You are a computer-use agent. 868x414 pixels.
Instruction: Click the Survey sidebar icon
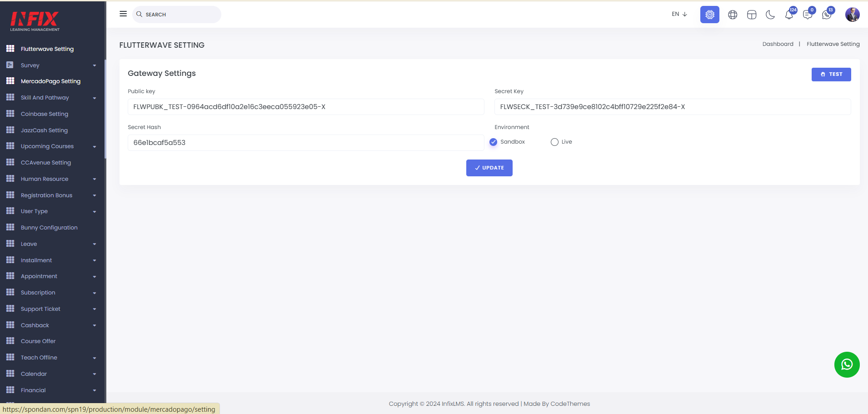(10, 65)
